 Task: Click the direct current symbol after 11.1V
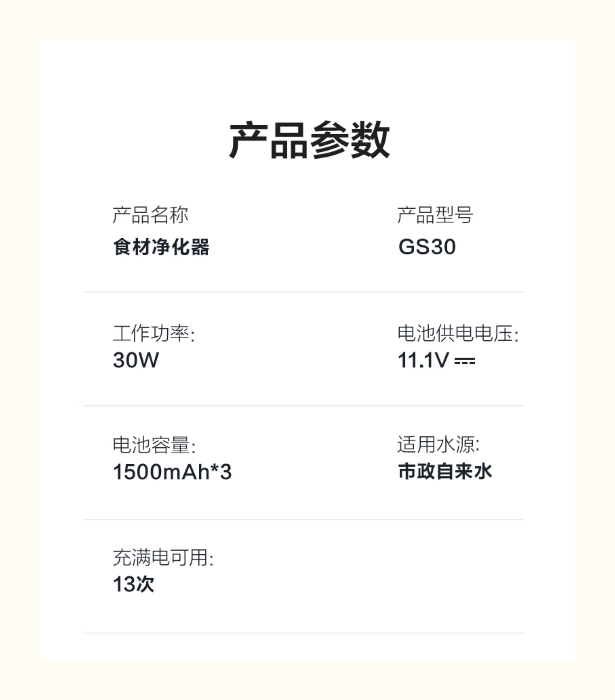(464, 361)
